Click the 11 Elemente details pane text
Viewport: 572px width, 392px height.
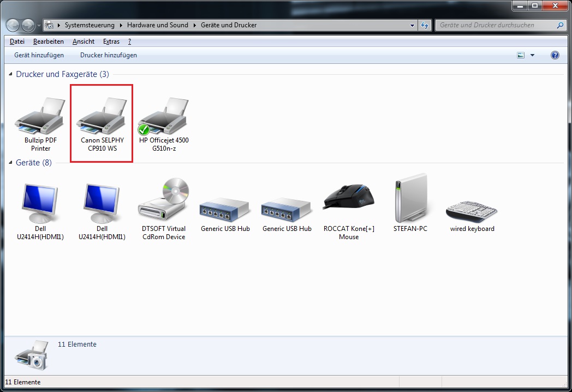77,344
